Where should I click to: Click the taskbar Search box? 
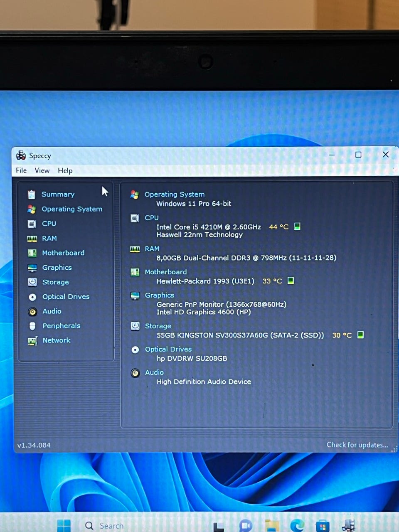pos(105,526)
